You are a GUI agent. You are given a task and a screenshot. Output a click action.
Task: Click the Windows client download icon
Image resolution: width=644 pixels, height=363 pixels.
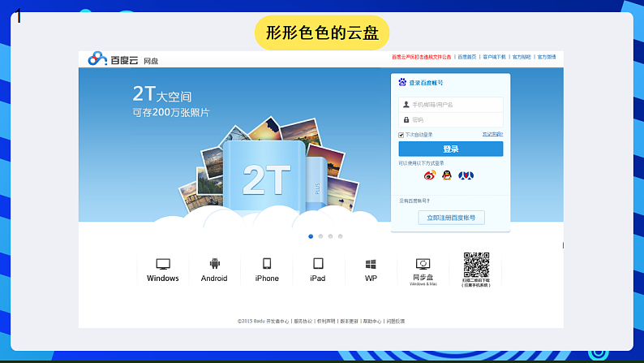pos(163,265)
